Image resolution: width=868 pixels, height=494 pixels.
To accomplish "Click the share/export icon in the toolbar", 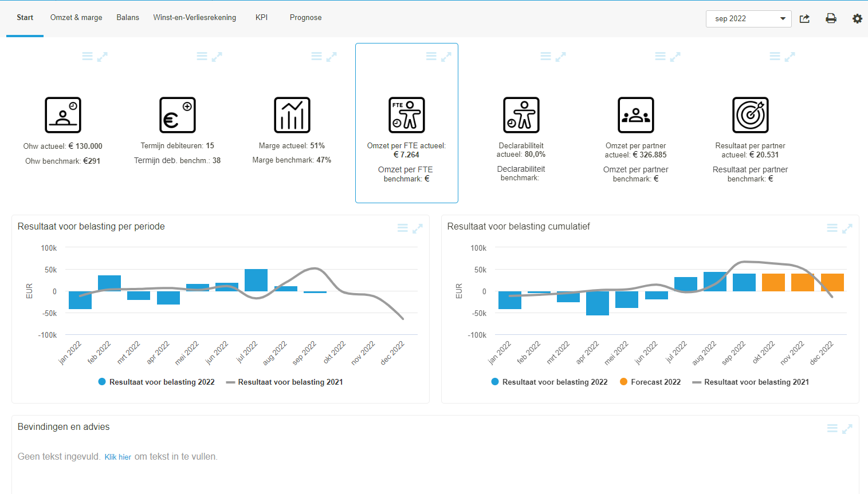I will point(804,18).
